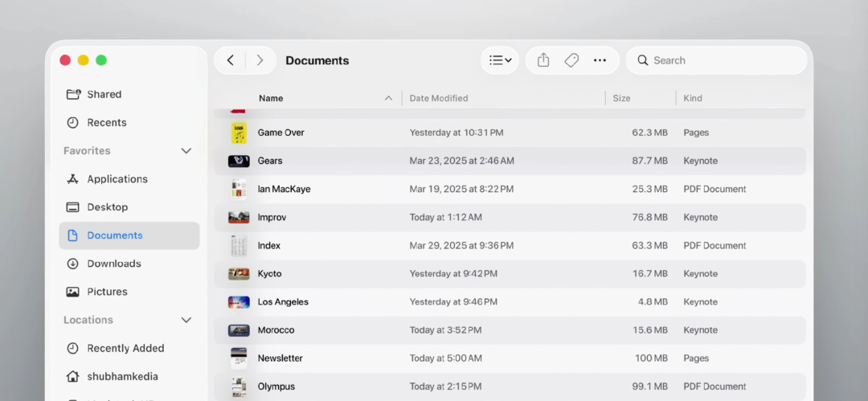
Task: Click the Share toolbar icon
Action: [543, 60]
